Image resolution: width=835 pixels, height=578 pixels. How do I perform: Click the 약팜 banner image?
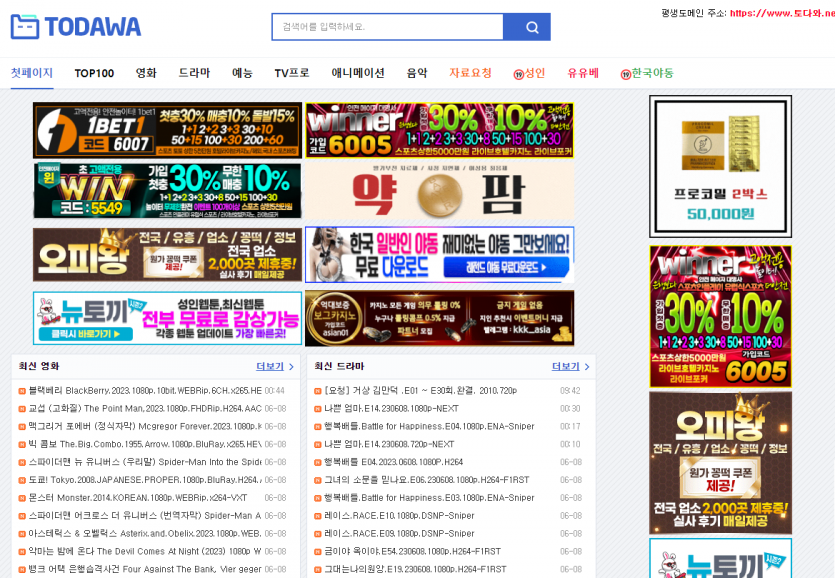point(440,191)
